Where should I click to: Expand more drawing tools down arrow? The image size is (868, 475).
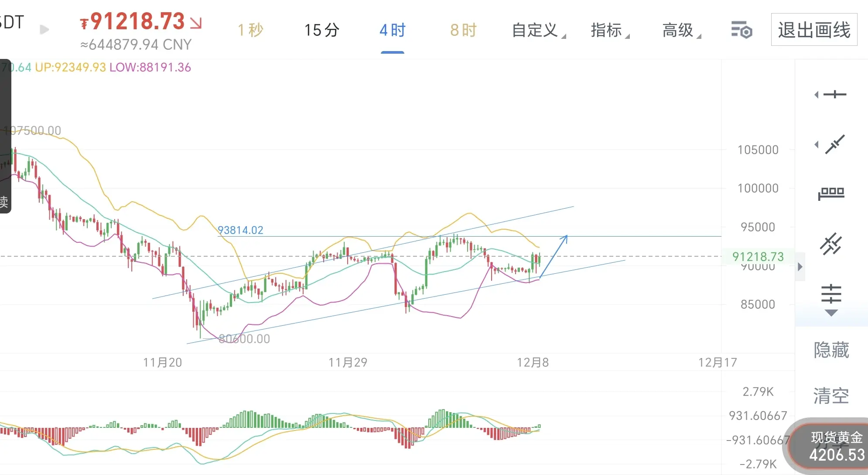(x=831, y=313)
